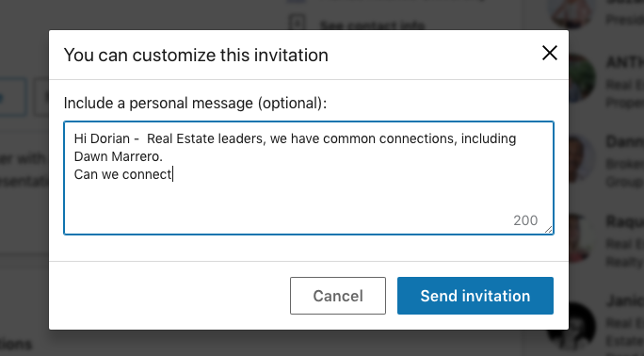Screen dimensions: 644x356
Task: Cancel the invitation message
Action: 338,296
